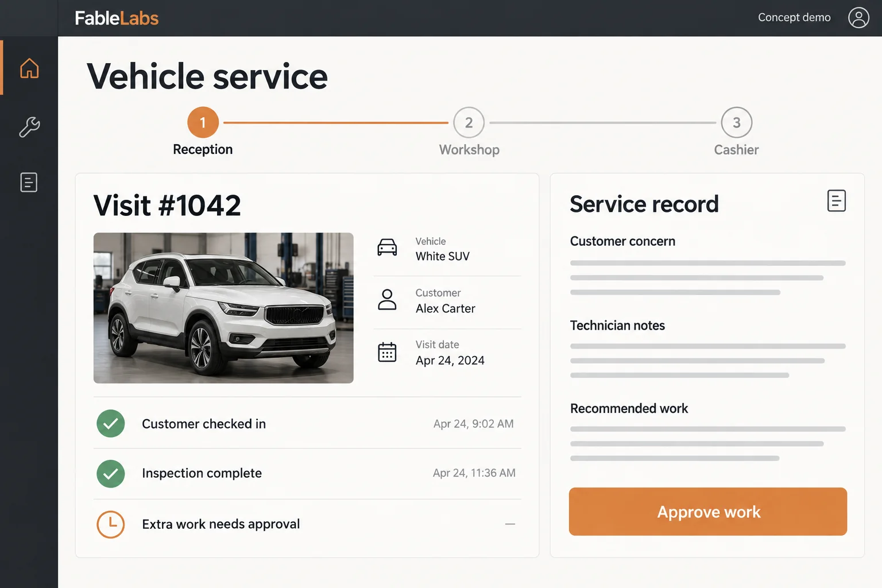The height and width of the screenshot is (588, 882).
Task: Click the Service record document icon
Action: (837, 200)
